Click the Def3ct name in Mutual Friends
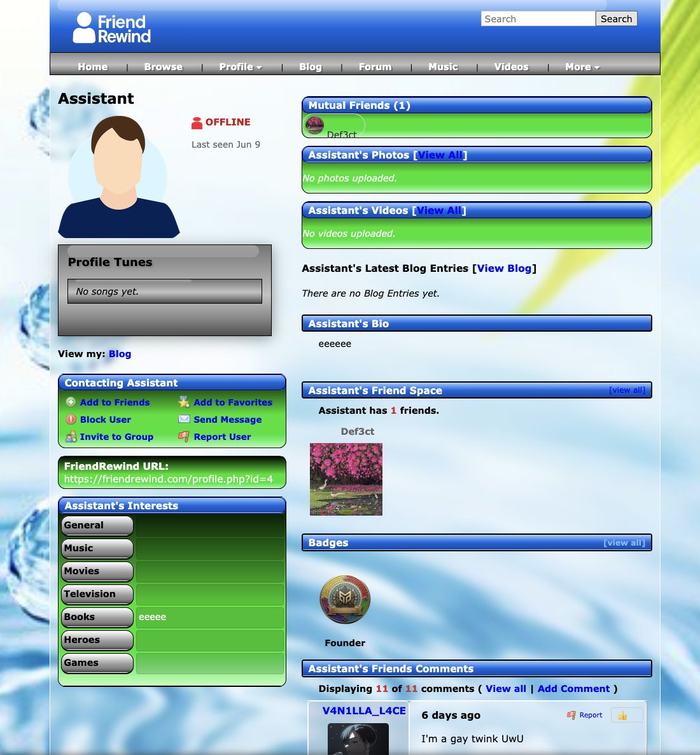Image resolution: width=700 pixels, height=755 pixels. click(x=341, y=134)
